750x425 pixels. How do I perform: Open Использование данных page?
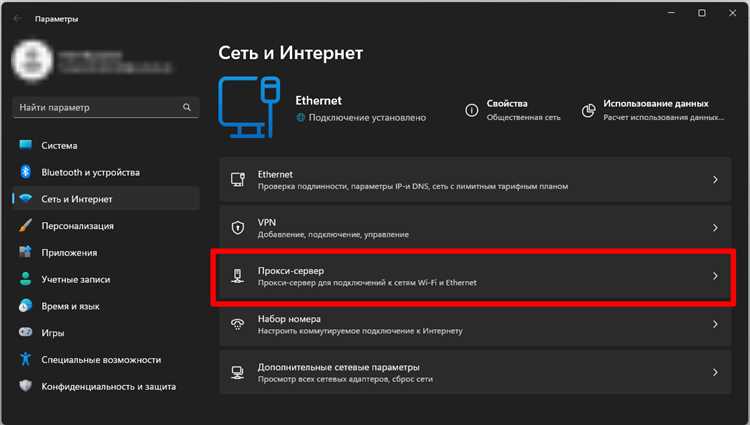coord(653,110)
